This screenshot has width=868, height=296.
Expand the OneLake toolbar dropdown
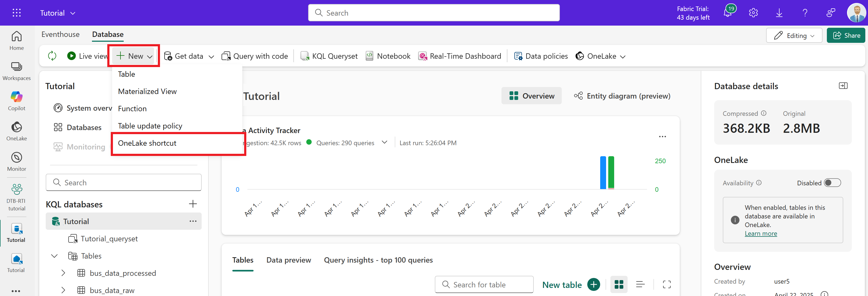(623, 56)
